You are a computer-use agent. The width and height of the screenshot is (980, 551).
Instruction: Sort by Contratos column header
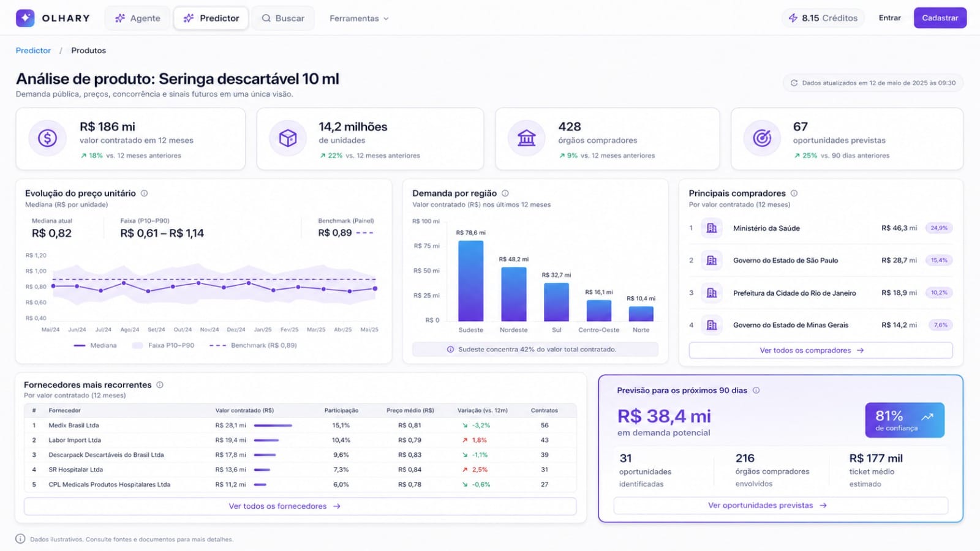[545, 411]
